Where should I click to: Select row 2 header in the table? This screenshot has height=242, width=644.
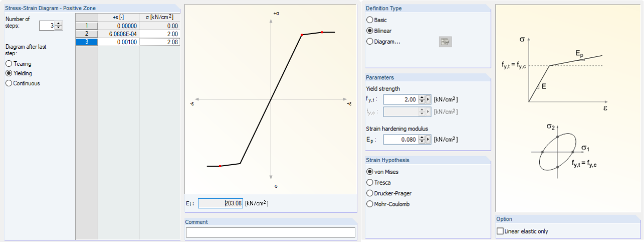86,34
